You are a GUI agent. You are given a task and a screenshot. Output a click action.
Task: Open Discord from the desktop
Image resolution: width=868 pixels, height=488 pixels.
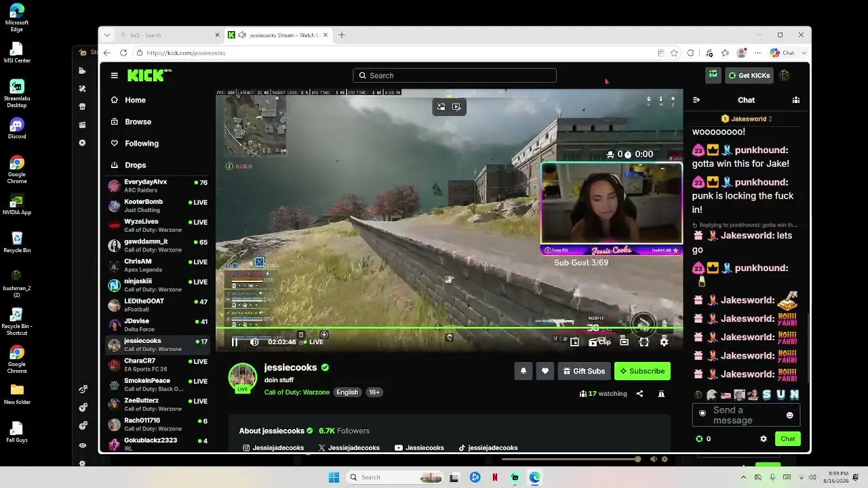17,128
